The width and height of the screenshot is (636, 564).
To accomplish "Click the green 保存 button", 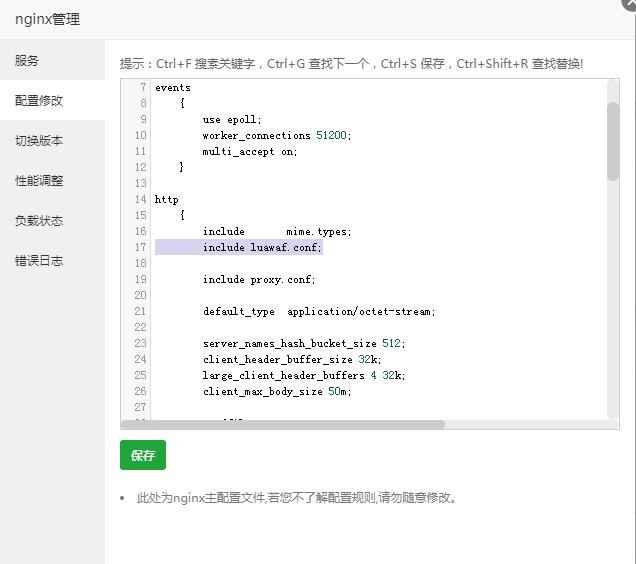I will pyautogui.click(x=143, y=455).
